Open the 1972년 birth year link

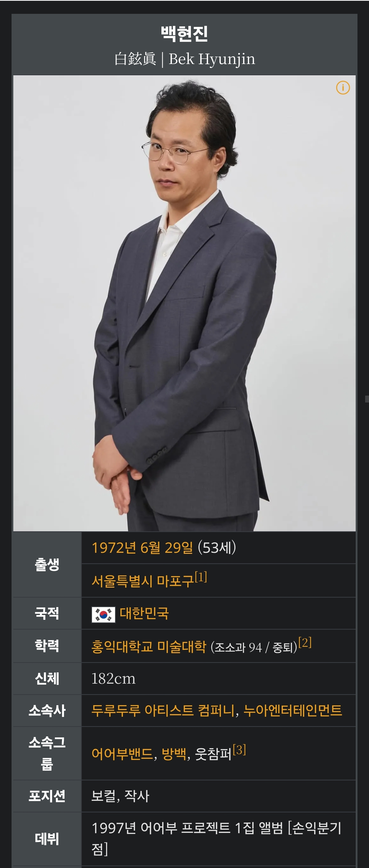(114, 547)
